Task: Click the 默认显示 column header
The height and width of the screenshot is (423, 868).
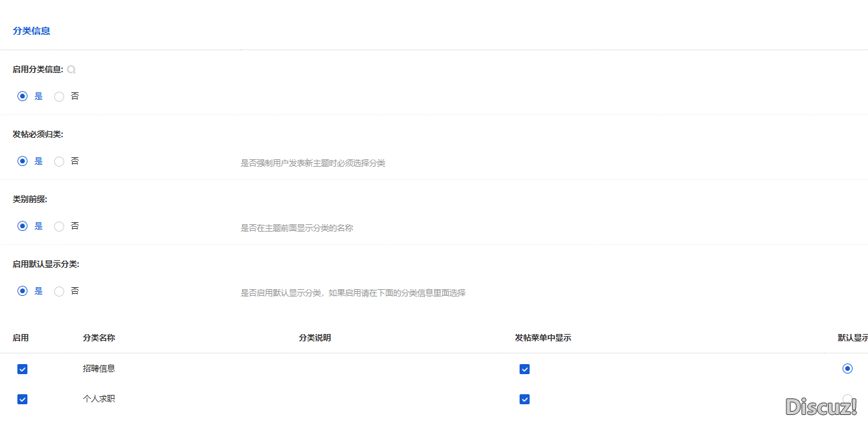Action: click(x=854, y=338)
